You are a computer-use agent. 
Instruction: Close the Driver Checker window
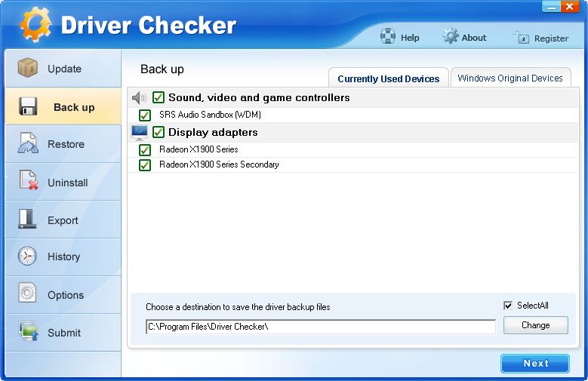[x=570, y=7]
